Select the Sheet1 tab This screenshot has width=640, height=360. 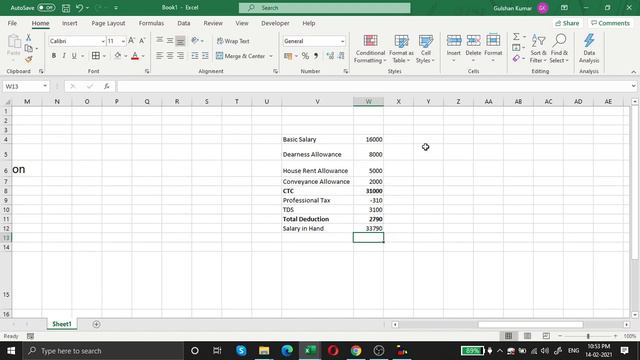point(62,324)
